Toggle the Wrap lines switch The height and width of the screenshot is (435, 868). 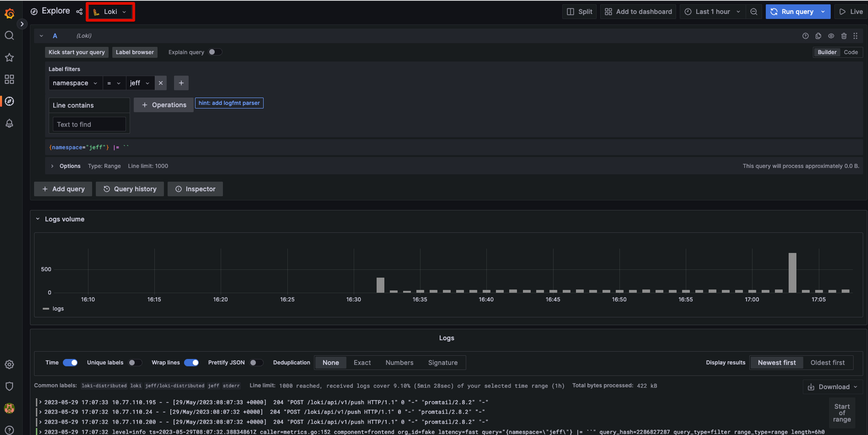(x=191, y=363)
